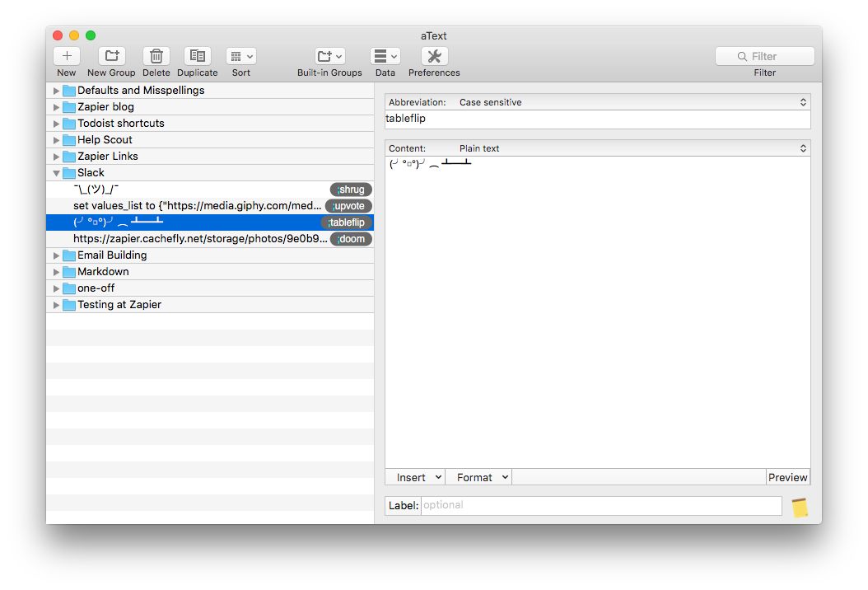Select the Testing at Zapier folder icon
This screenshot has height=590, width=868.
pos(69,305)
